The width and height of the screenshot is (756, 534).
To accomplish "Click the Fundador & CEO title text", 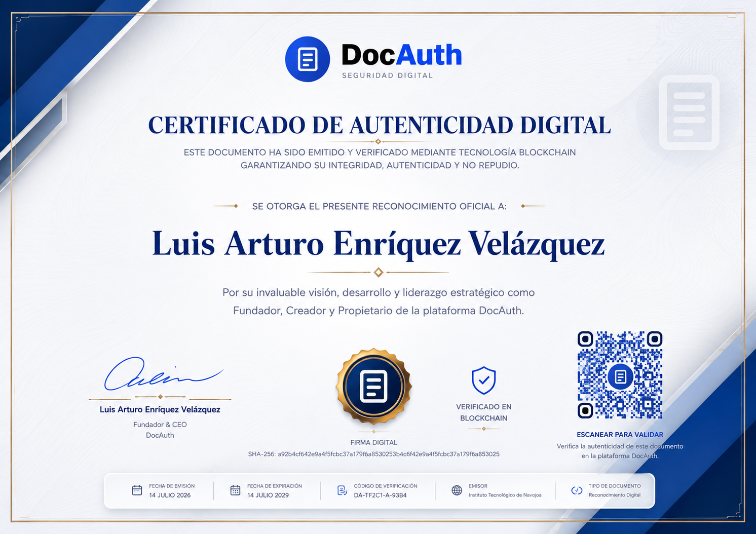I will pos(160,425).
